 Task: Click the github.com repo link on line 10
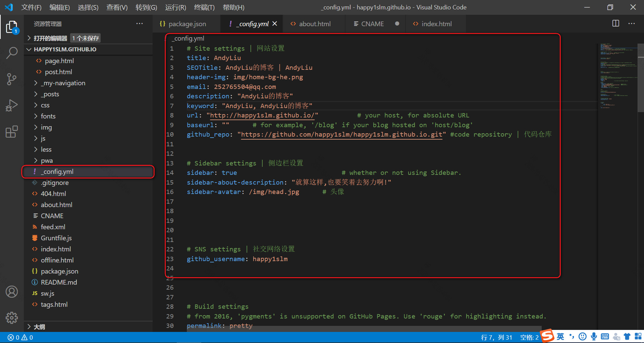coord(341,135)
